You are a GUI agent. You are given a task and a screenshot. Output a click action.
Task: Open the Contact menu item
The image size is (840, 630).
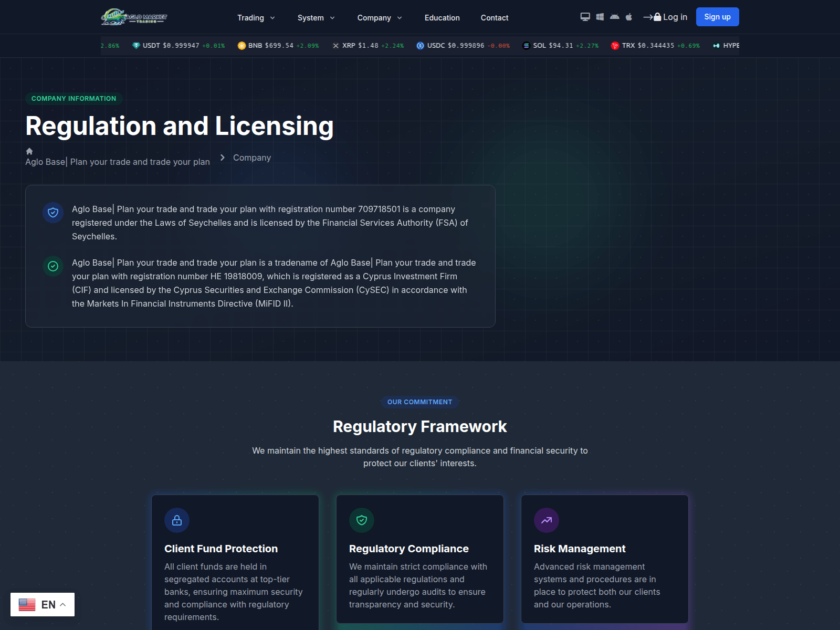[495, 18]
